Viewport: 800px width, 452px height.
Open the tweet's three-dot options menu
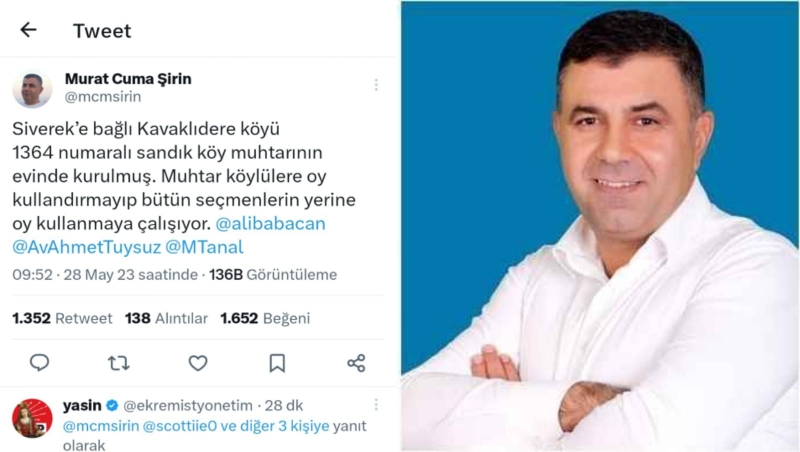(376, 85)
